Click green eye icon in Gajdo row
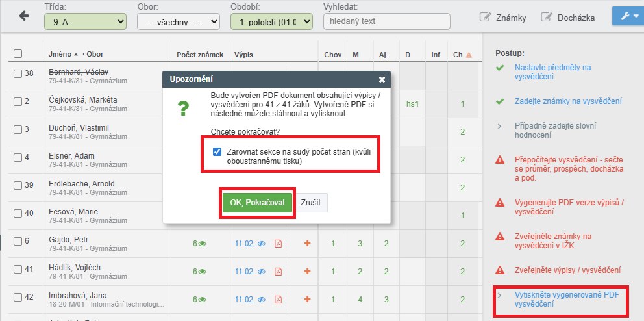The width and height of the screenshot is (644, 321). tap(202, 244)
